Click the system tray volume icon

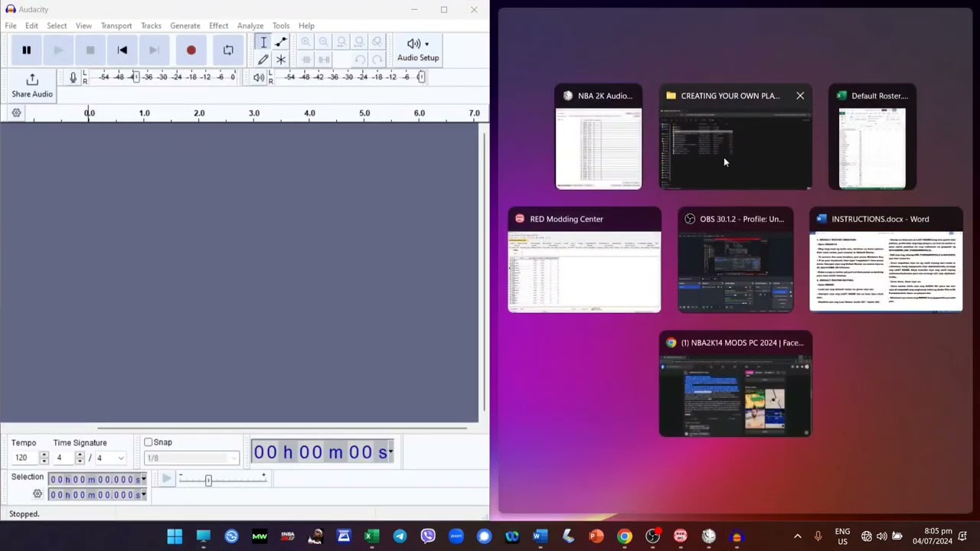(x=882, y=536)
